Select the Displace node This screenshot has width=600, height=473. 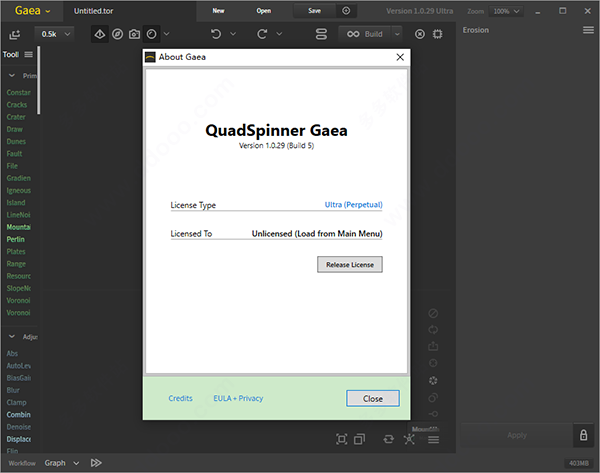(19, 439)
